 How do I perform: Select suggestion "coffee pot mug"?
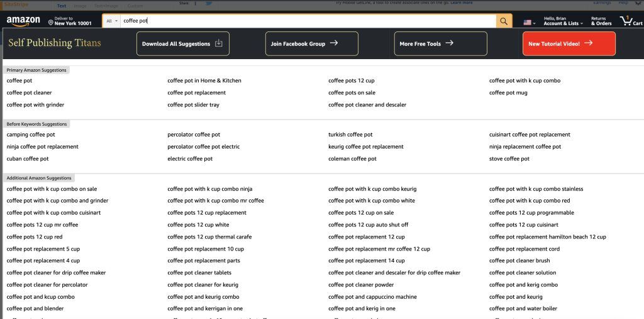pyautogui.click(x=508, y=93)
